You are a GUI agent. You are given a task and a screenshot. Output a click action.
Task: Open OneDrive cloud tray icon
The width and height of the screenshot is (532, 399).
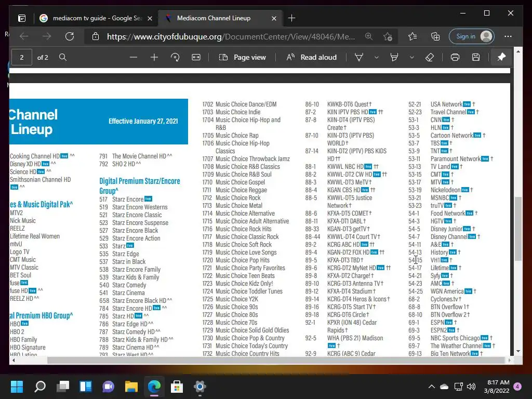pos(444,387)
